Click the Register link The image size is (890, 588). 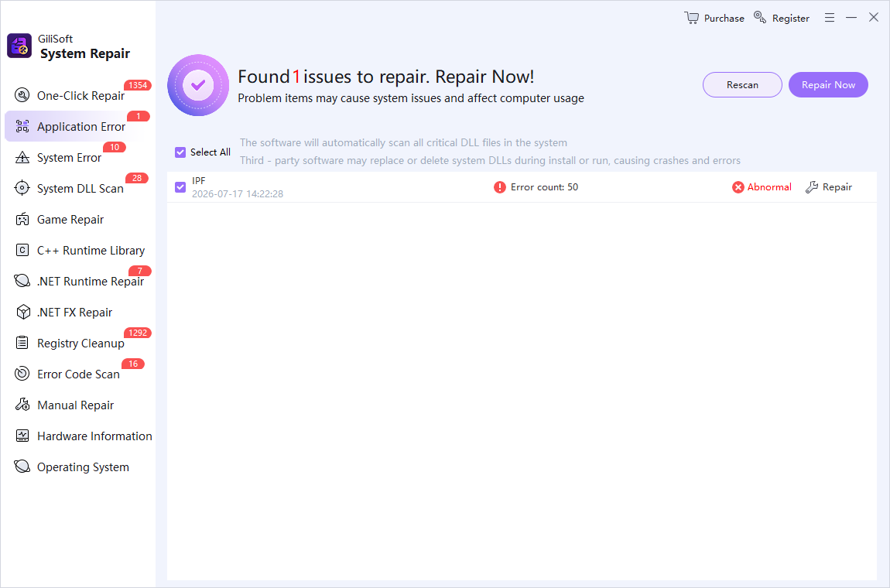click(x=791, y=18)
